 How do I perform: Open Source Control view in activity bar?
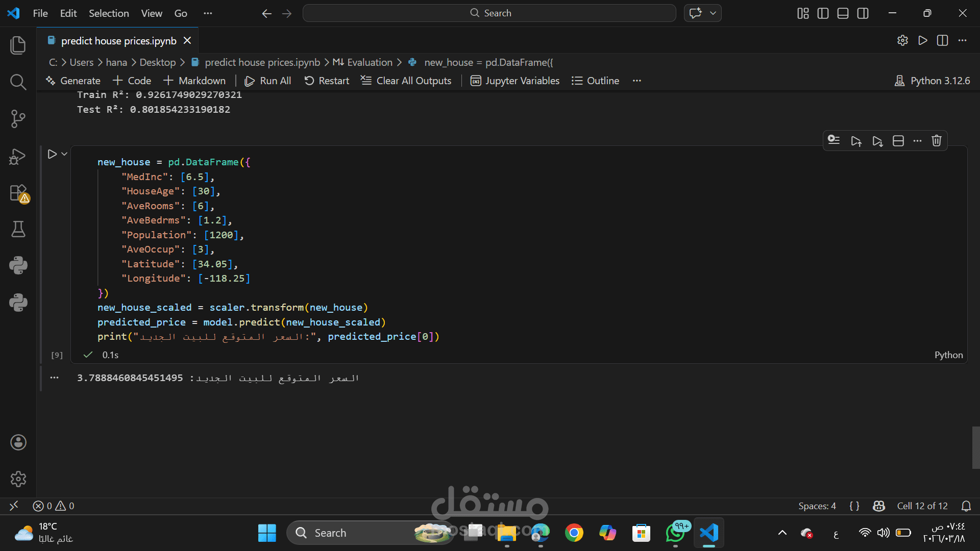tap(18, 118)
